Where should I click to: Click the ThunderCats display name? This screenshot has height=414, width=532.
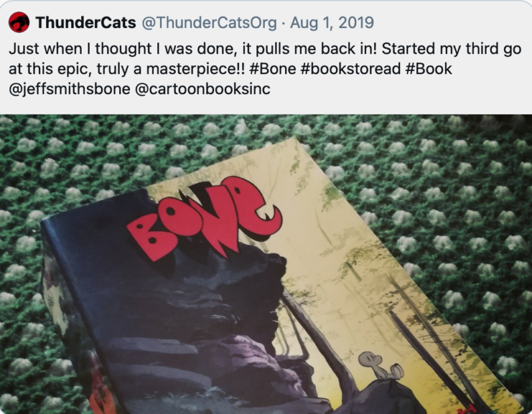pos(86,23)
